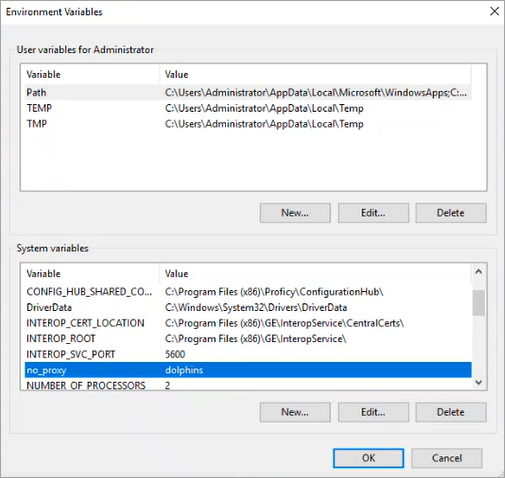Click system variables scrollbar down arrow
505x478 pixels.
(479, 382)
